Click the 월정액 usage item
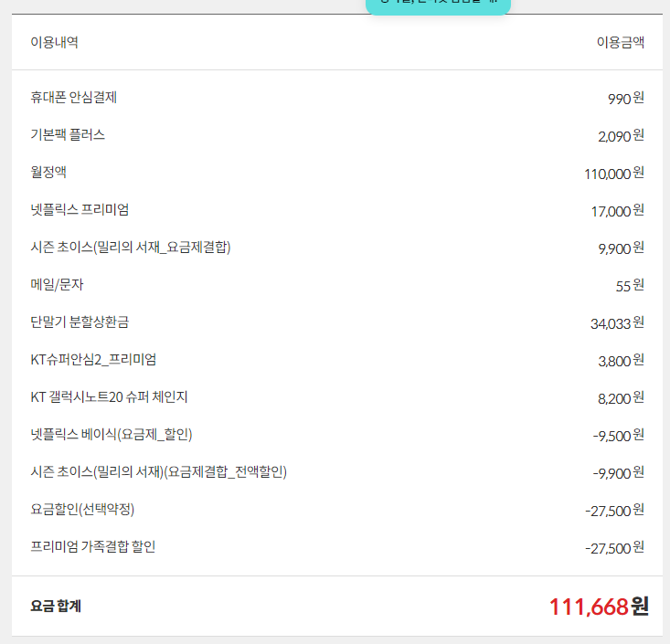 tap(48, 173)
